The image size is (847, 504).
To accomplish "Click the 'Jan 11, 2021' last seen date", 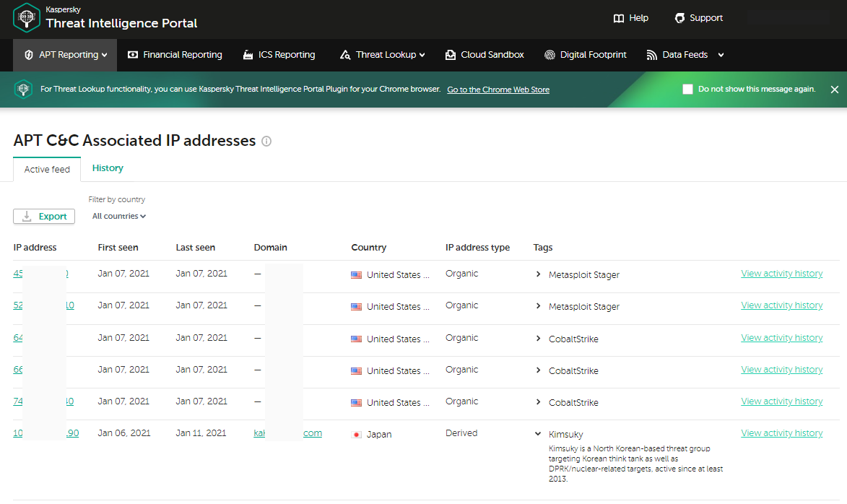I will click(x=201, y=433).
